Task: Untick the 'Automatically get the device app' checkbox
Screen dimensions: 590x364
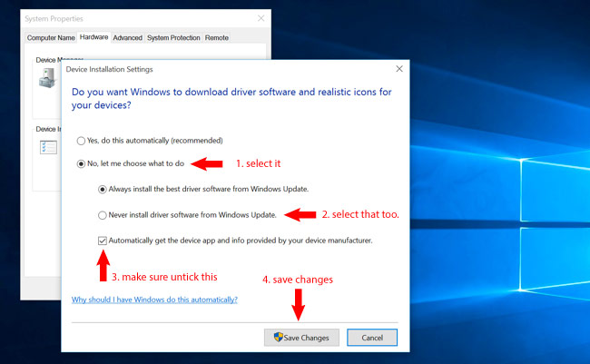Action: click(103, 241)
